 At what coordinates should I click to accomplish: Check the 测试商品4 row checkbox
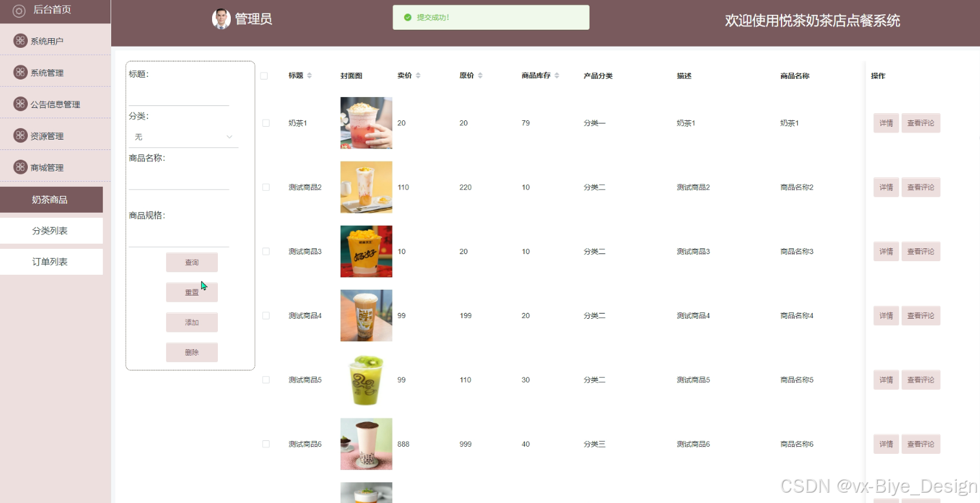pos(266,316)
